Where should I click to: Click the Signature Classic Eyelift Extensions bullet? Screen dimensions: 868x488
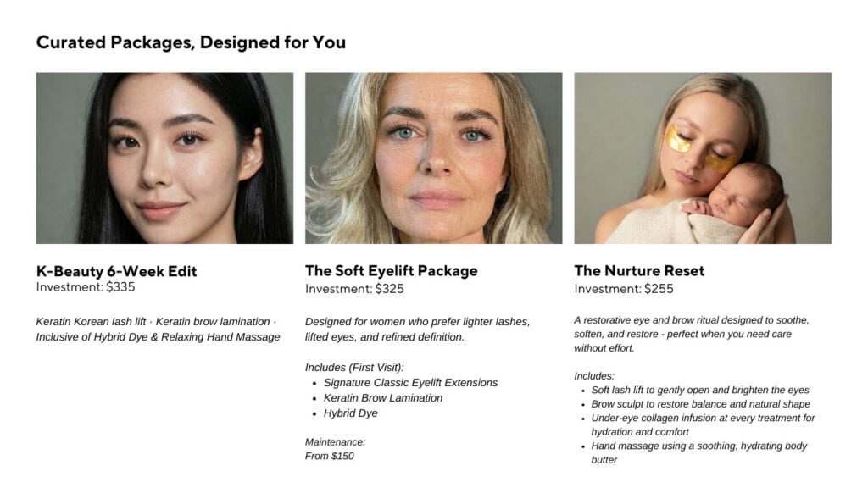tap(410, 383)
